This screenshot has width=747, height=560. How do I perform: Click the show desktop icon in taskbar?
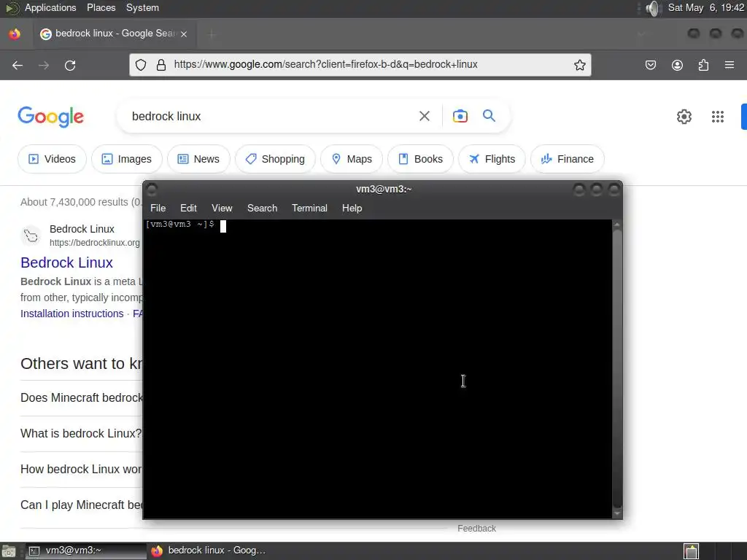(9, 551)
